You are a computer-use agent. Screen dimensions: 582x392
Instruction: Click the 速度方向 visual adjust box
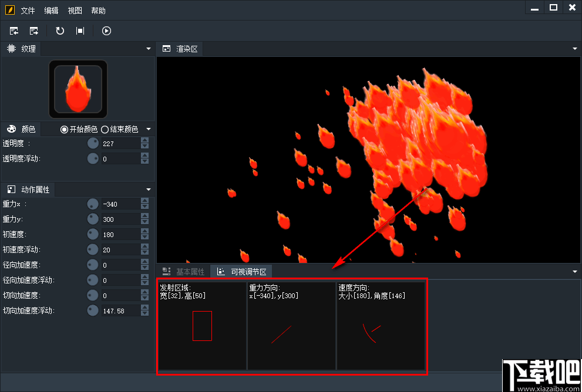pos(381,326)
